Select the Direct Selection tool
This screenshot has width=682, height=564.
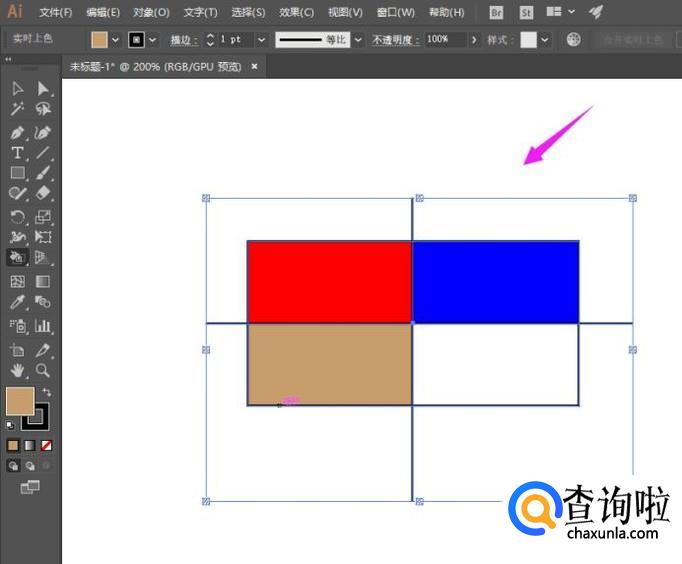click(43, 89)
